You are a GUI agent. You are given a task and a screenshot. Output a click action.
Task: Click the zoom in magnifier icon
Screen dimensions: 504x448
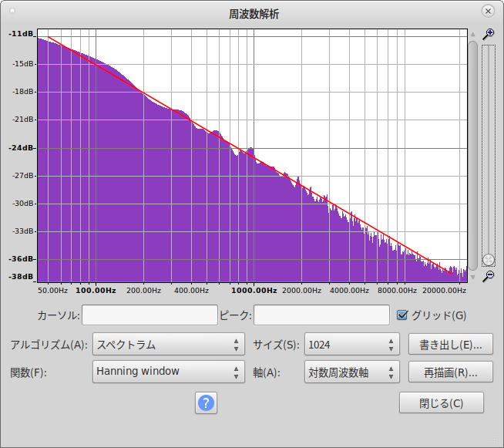coord(488,34)
